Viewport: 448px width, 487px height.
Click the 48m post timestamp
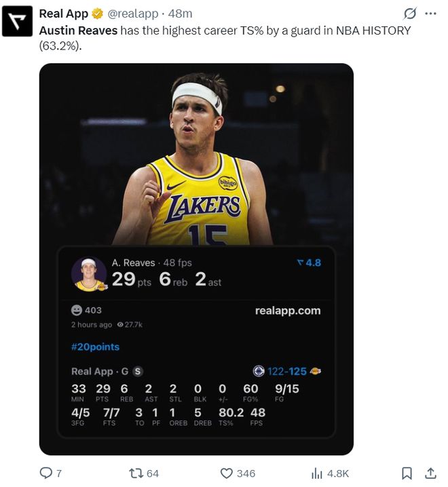click(x=180, y=14)
